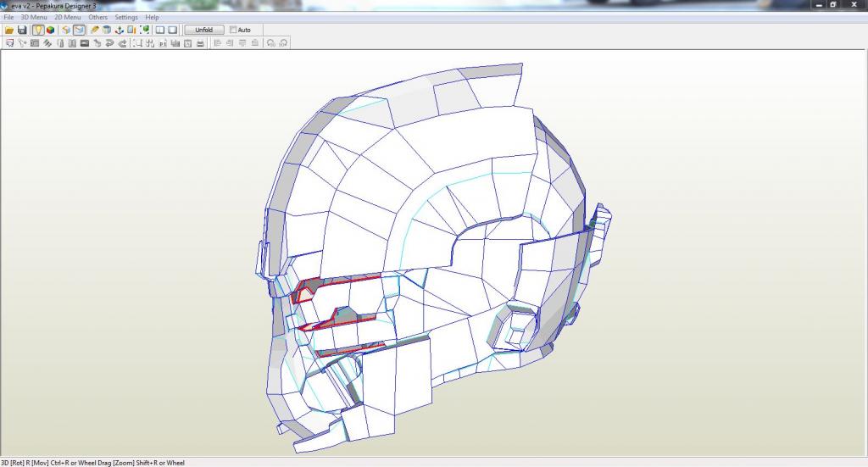Toggle the light bulb lighting button
The width and height of the screenshot is (868, 467).
coord(38,30)
